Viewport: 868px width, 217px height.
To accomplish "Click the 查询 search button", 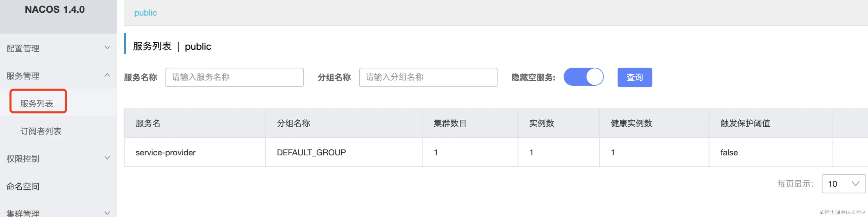I will click(634, 77).
